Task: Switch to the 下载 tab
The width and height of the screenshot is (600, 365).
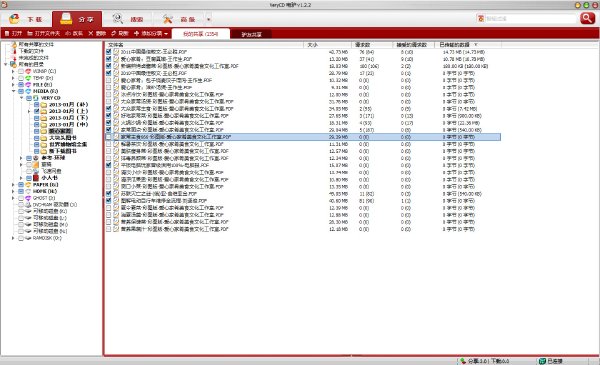Action: (26, 19)
